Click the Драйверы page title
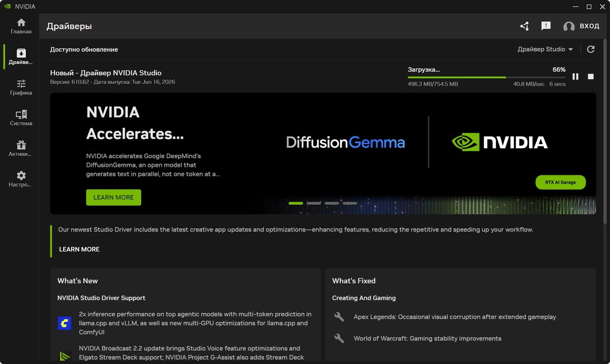This screenshot has width=610, height=364. 69,26
